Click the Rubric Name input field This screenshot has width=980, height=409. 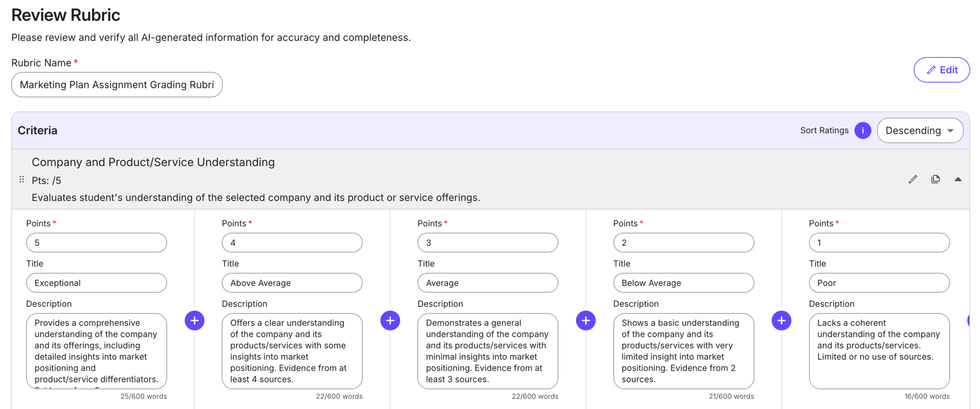117,85
